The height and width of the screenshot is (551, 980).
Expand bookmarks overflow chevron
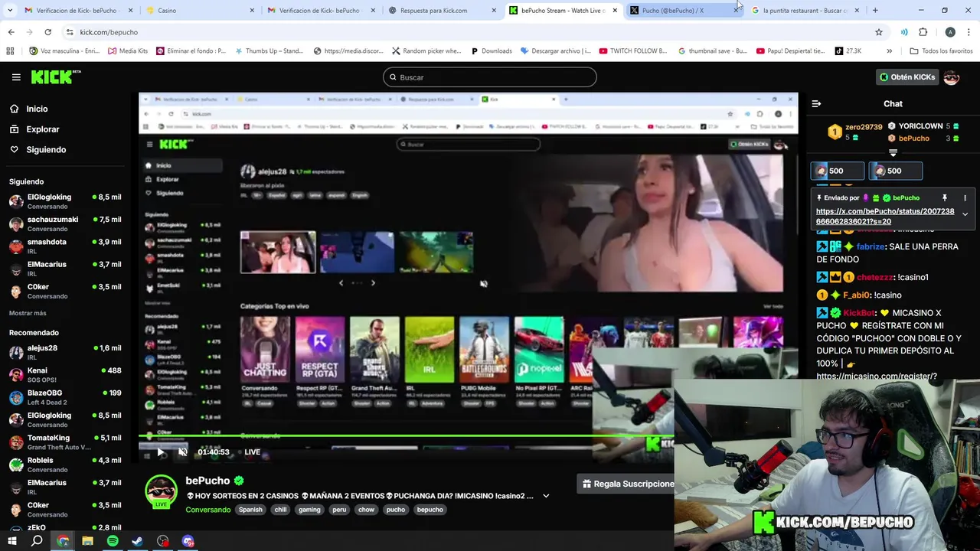(889, 51)
